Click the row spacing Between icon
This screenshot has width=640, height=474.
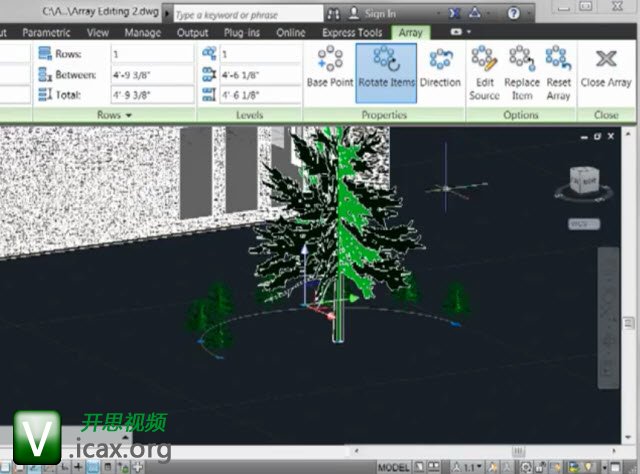click(x=44, y=74)
